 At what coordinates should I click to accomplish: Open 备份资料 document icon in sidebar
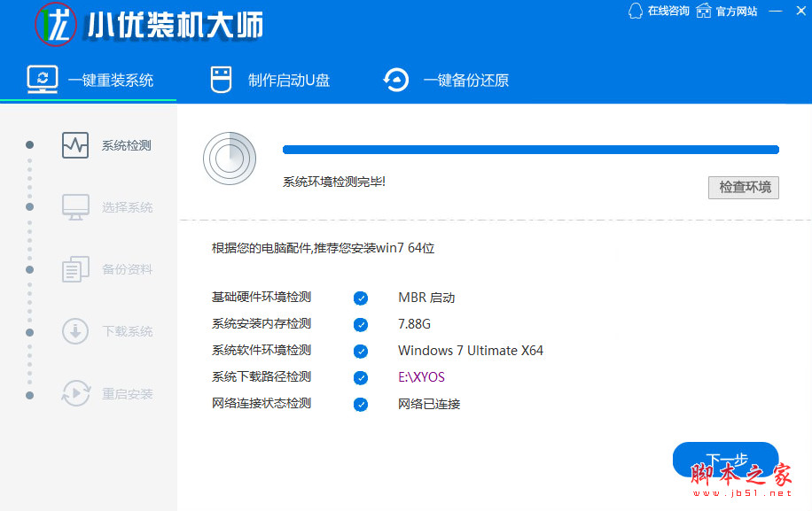[x=75, y=269]
